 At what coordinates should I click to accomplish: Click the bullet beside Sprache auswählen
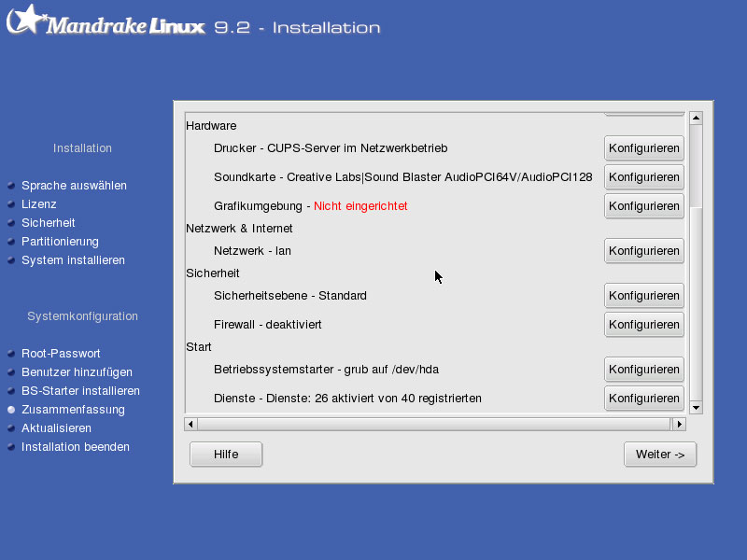[x=11, y=185]
